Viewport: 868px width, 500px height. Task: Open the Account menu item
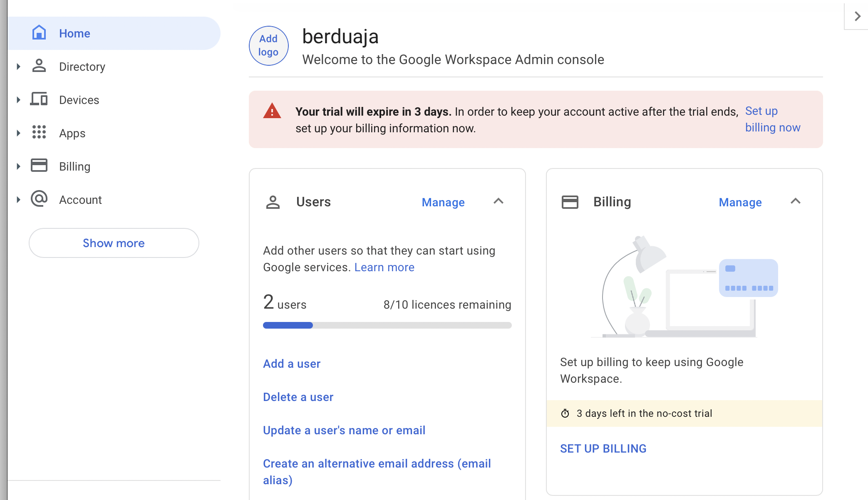pos(80,200)
